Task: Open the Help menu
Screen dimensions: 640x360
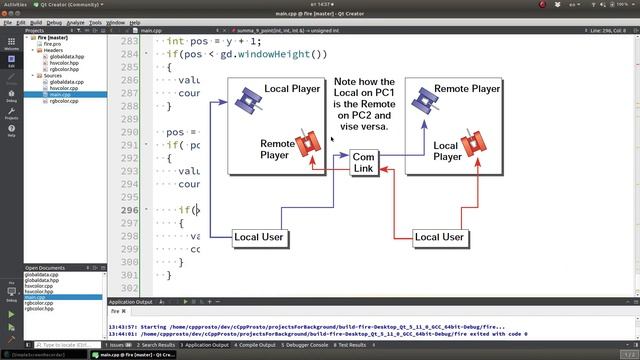Action: pos(135,23)
